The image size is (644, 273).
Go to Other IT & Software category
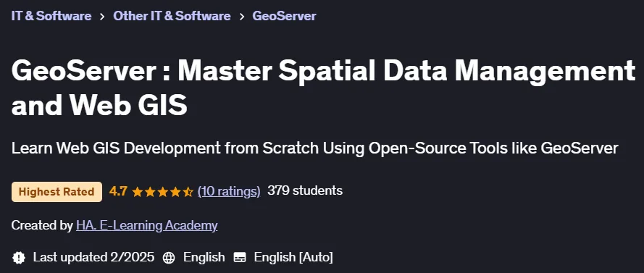point(172,16)
